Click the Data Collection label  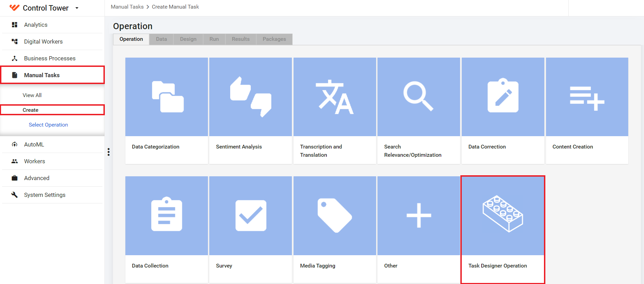[150, 266]
